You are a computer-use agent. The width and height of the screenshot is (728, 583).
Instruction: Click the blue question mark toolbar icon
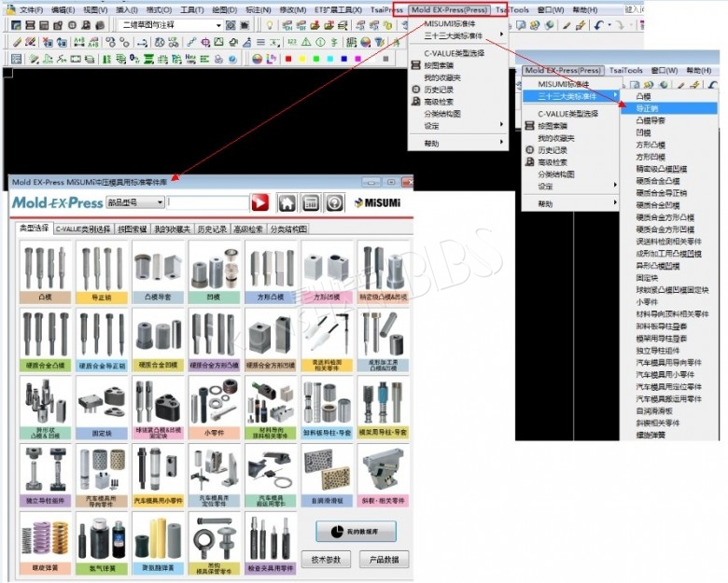[x=232, y=59]
